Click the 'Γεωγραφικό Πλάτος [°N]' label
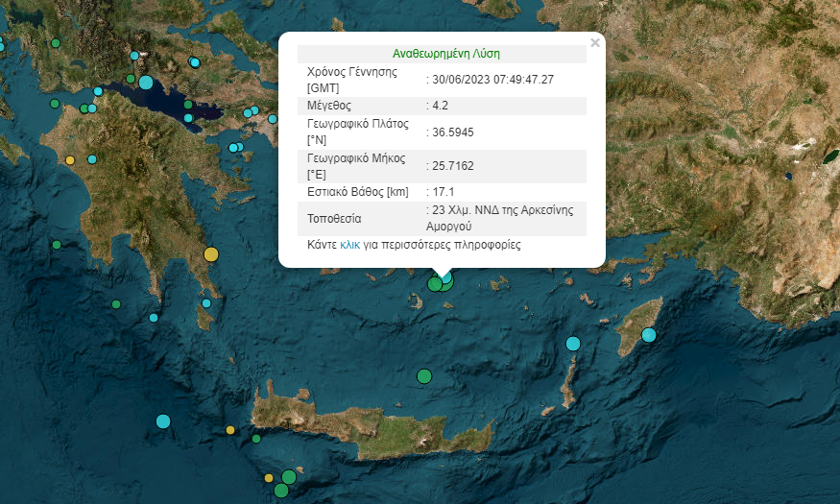The image size is (840, 504). pyautogui.click(x=358, y=132)
